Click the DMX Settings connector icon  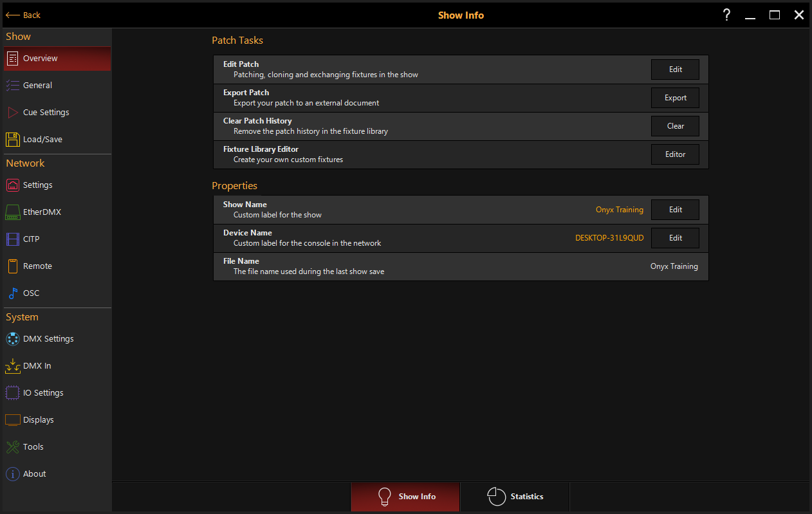click(x=12, y=339)
